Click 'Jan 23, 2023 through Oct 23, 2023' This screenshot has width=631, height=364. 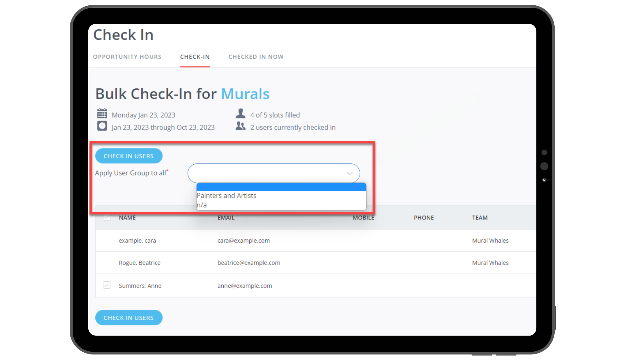163,127
